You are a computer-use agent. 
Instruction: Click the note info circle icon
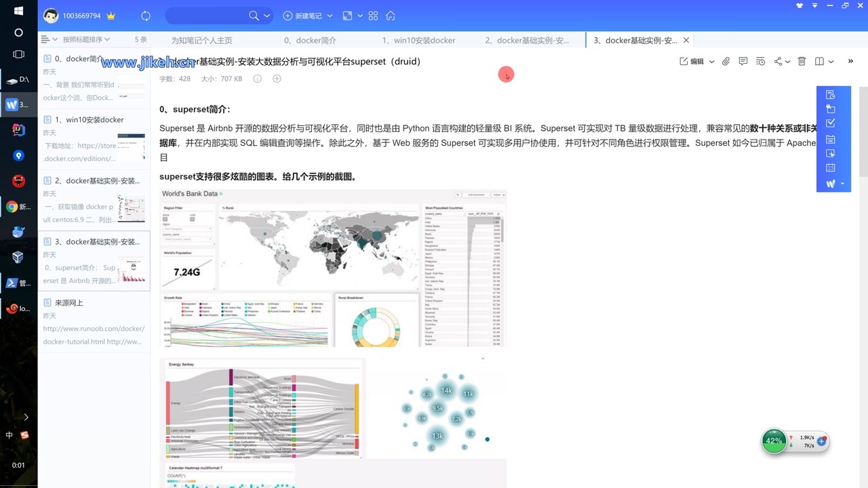(257, 79)
